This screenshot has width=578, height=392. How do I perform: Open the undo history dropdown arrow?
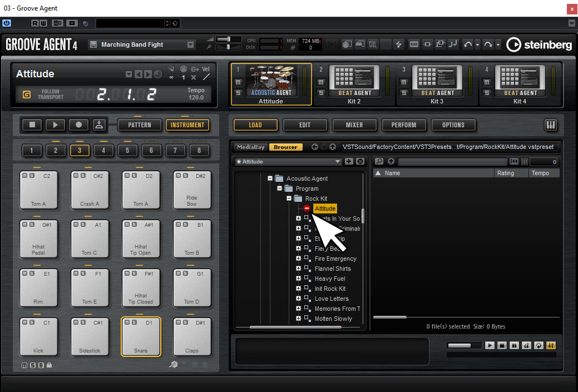coord(477,44)
